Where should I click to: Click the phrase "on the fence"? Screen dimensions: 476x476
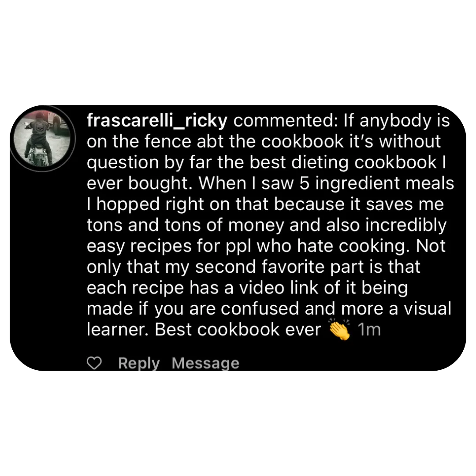tap(139, 141)
